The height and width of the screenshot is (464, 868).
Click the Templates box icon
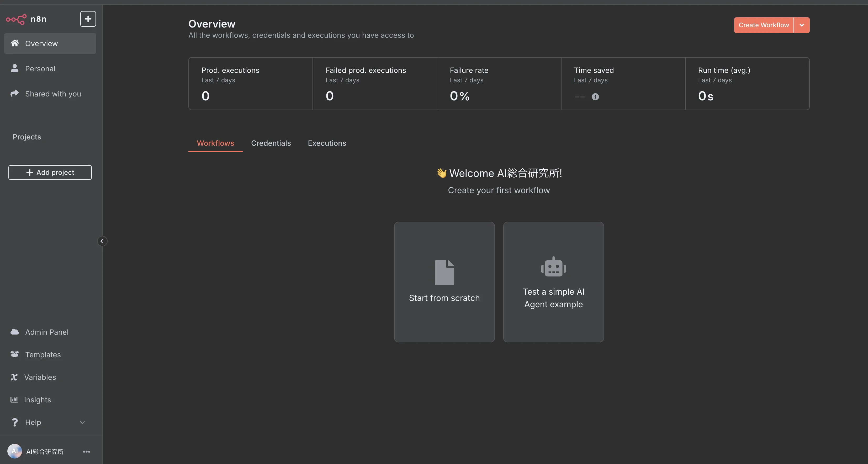coord(14,354)
